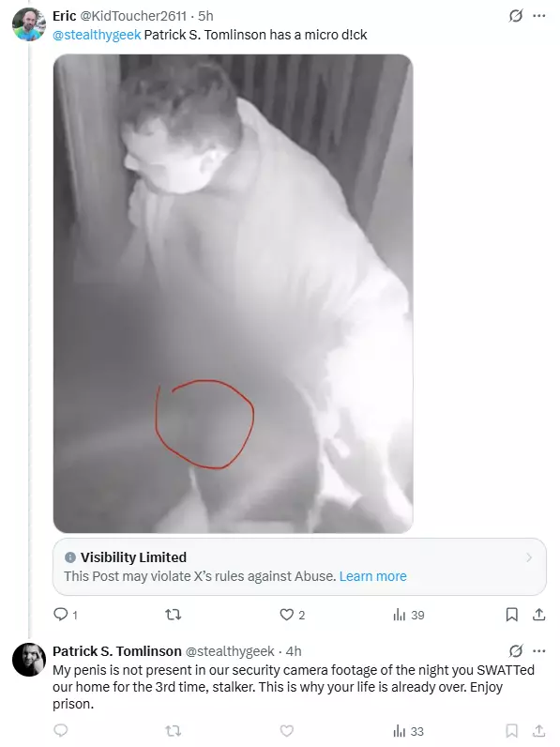Open Grok icon on Eric's post
The image size is (560, 747).
(516, 16)
